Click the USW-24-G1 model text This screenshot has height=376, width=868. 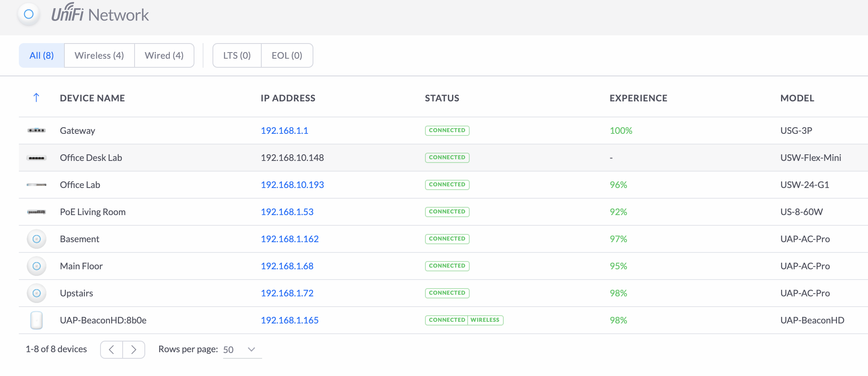tap(805, 185)
